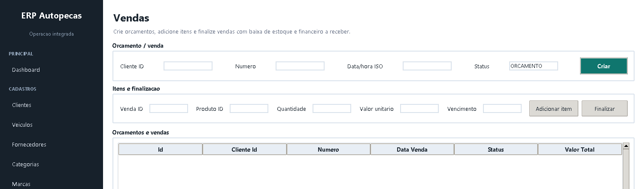Viewport: 644px width, 189px height.
Task: Focus the Venda ID input field
Action: tap(169, 109)
